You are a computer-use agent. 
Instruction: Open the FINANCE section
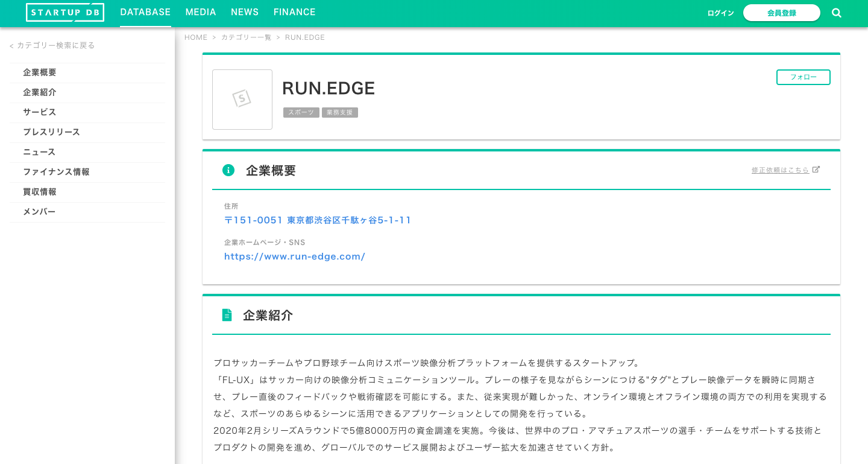click(295, 11)
